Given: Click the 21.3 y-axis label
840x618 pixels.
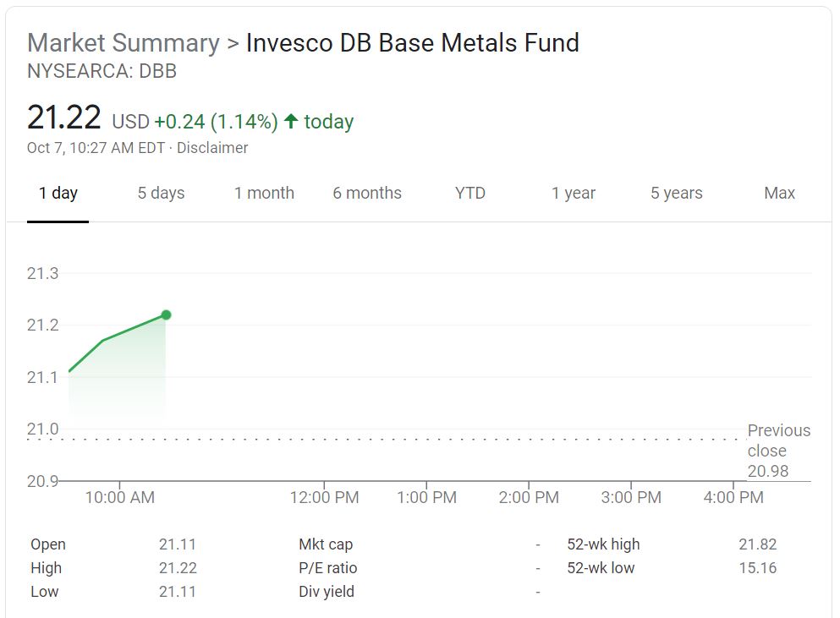Looking at the screenshot, I should [x=42, y=273].
